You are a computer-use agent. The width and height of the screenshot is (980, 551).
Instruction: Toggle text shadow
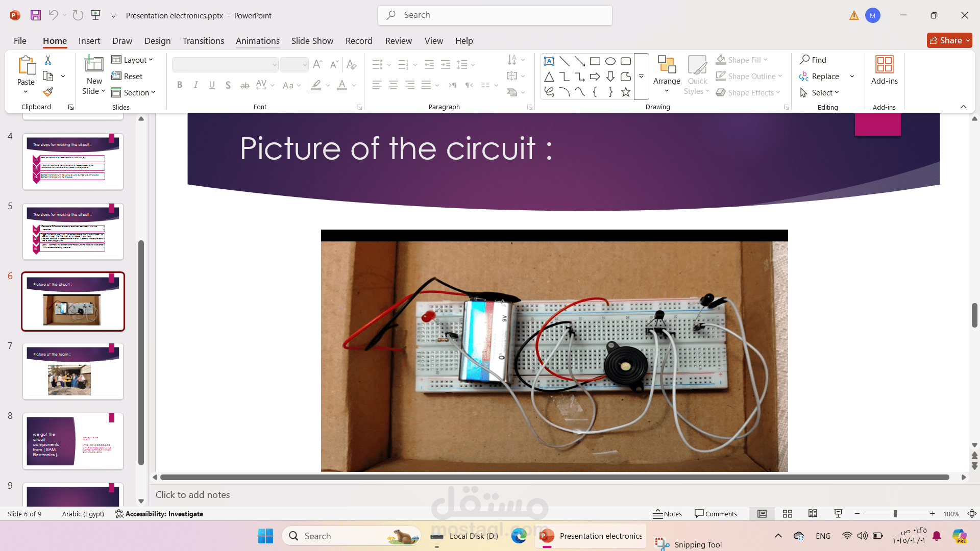coord(228,85)
